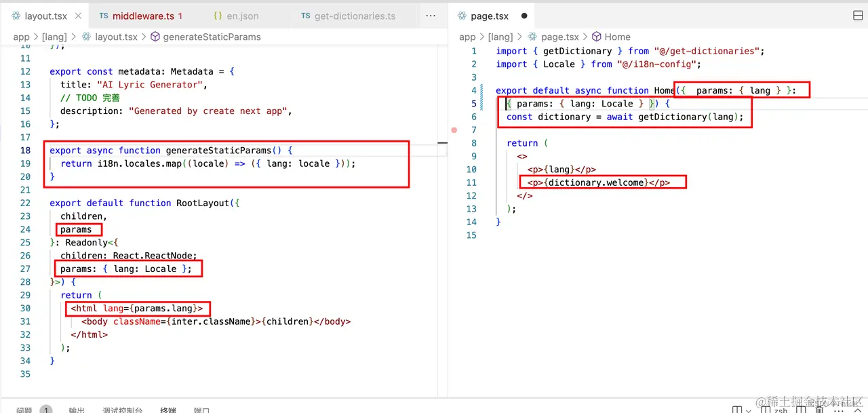This screenshot has height=413, width=868.
Task: Click 'app' breadcrumb in left editor
Action: click(22, 37)
